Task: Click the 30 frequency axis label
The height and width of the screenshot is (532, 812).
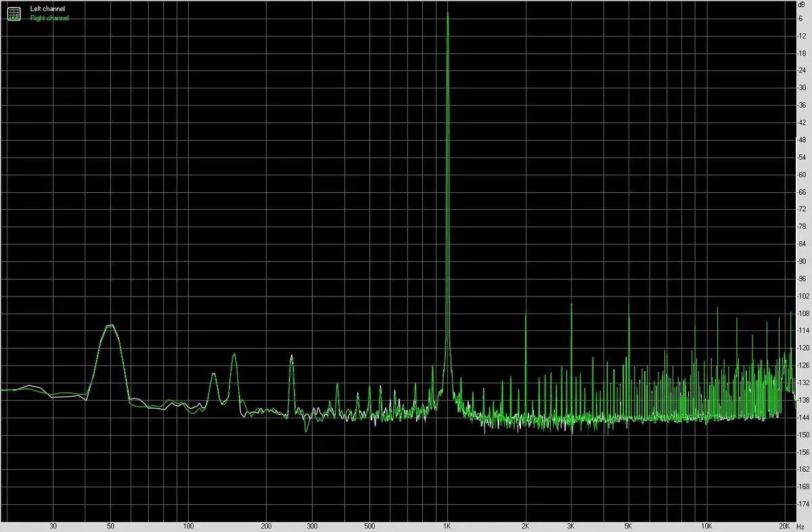Action: tap(53, 526)
